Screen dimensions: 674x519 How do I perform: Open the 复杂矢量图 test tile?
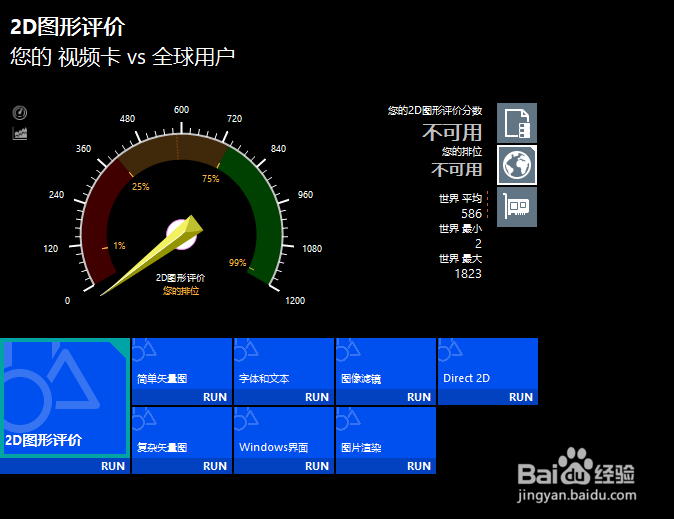tap(182, 433)
